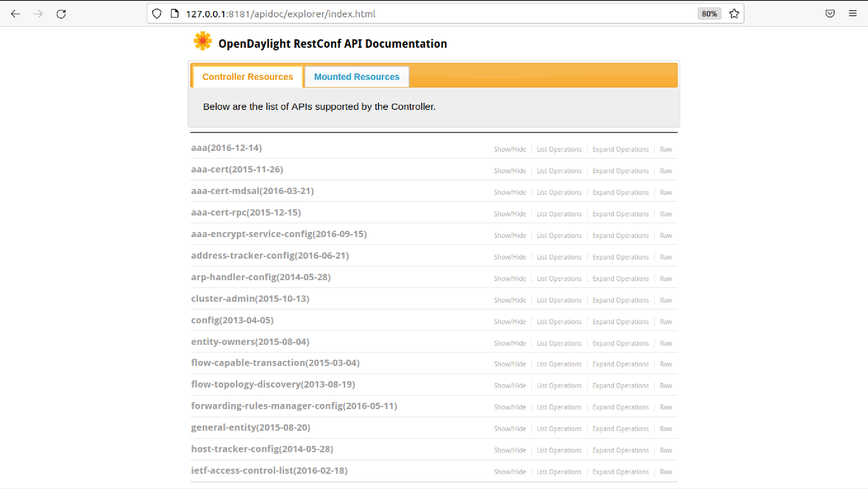Expand Operations for flow-topology-discovery

[x=620, y=386]
